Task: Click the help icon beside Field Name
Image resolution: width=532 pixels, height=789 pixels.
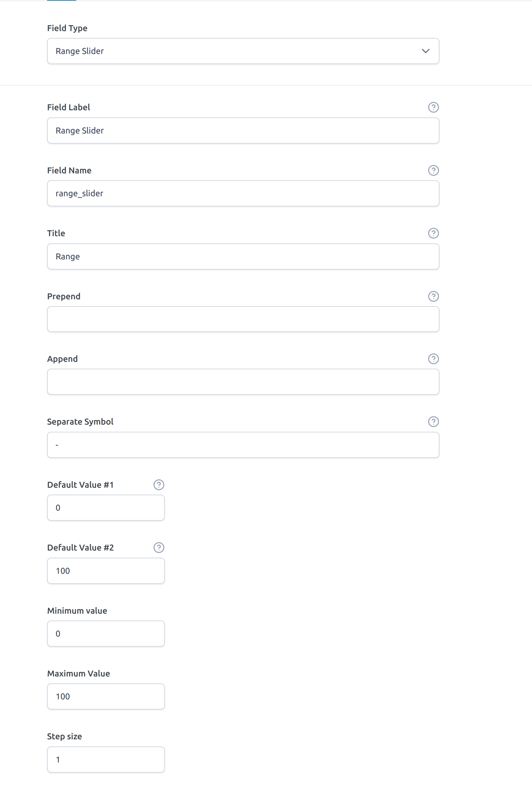Action: click(433, 170)
